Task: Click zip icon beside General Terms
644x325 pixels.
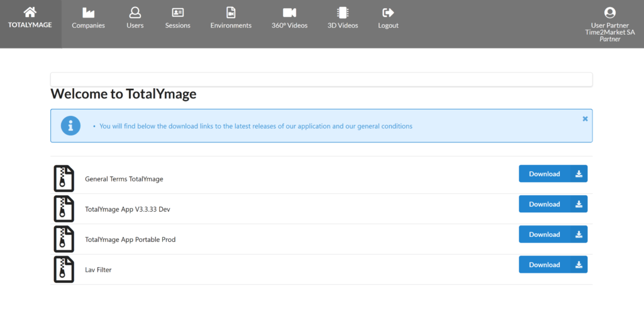Action: click(x=64, y=178)
